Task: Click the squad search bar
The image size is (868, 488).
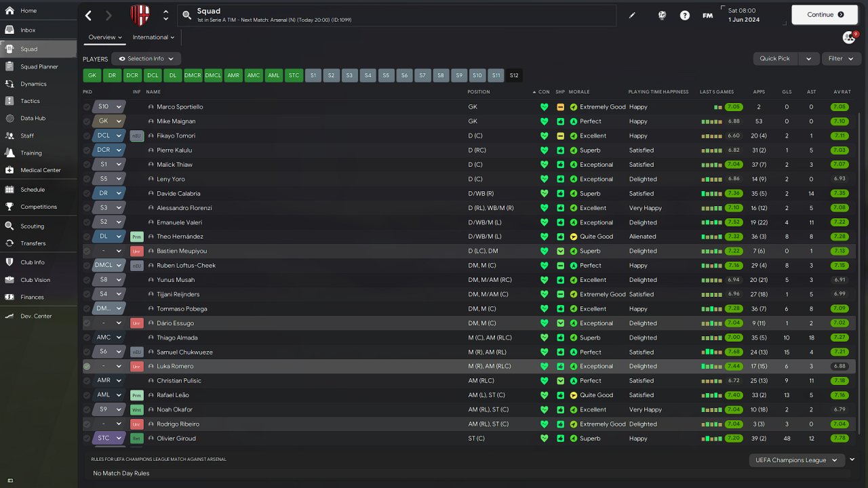Action: [x=397, y=15]
